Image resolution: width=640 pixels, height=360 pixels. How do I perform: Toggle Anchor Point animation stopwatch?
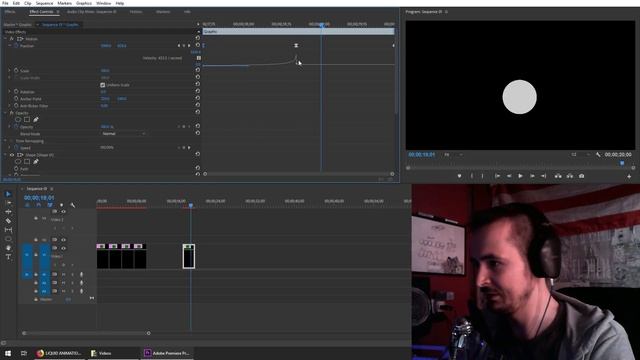(x=16, y=99)
